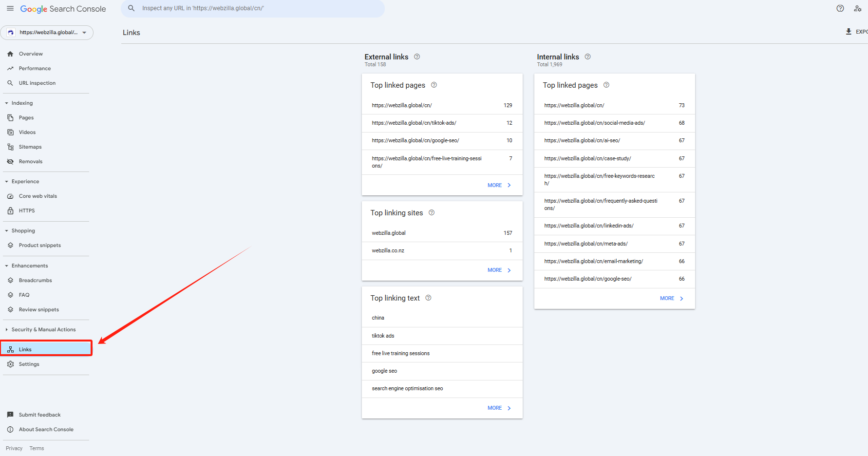Click the Export download icon
The image size is (868, 456).
point(849,32)
